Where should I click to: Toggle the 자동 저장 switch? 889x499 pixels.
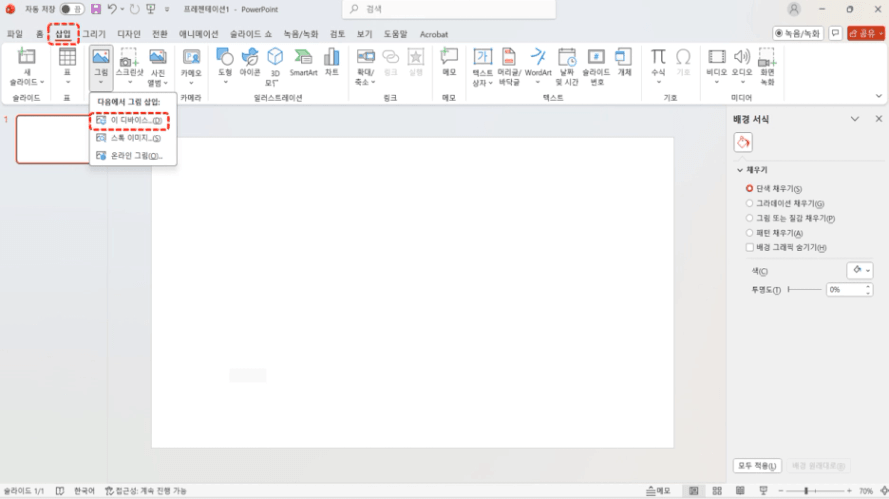click(x=72, y=9)
